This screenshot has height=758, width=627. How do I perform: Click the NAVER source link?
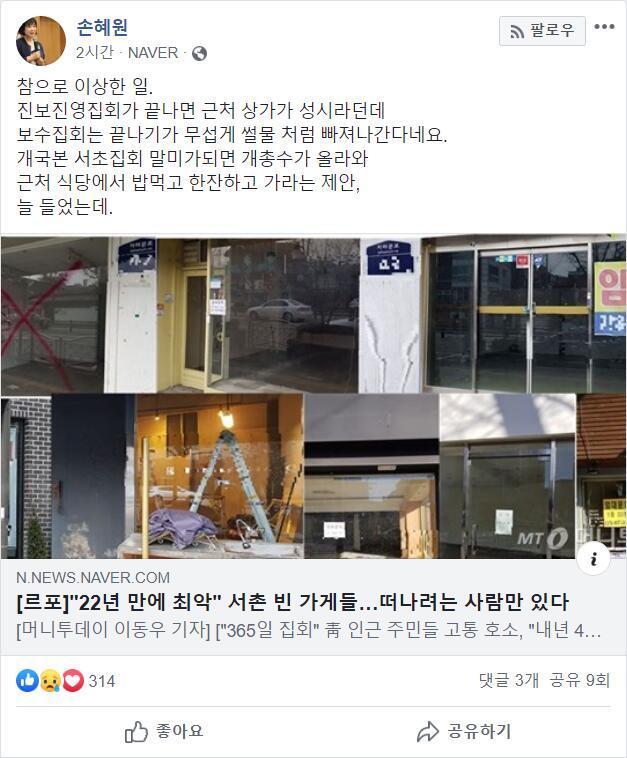153,53
